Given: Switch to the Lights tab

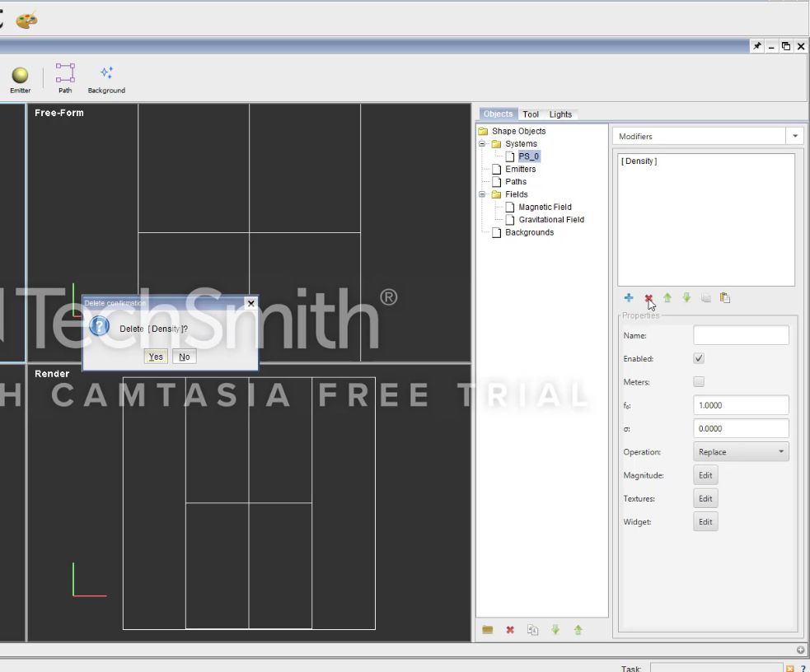Looking at the screenshot, I should point(560,114).
